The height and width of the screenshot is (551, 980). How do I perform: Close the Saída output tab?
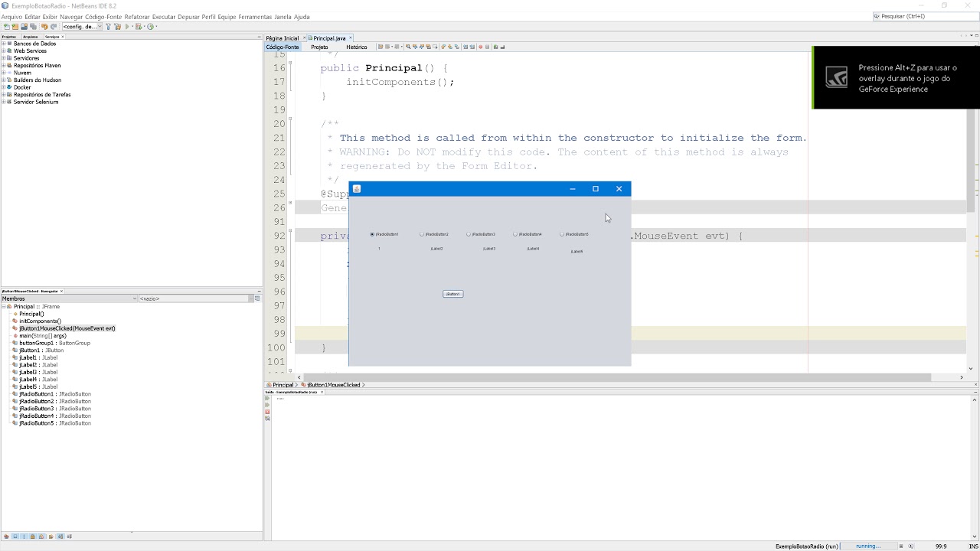(322, 392)
